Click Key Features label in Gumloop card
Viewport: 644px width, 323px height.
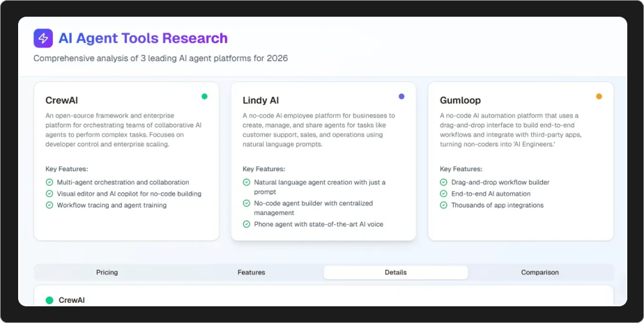461,168
